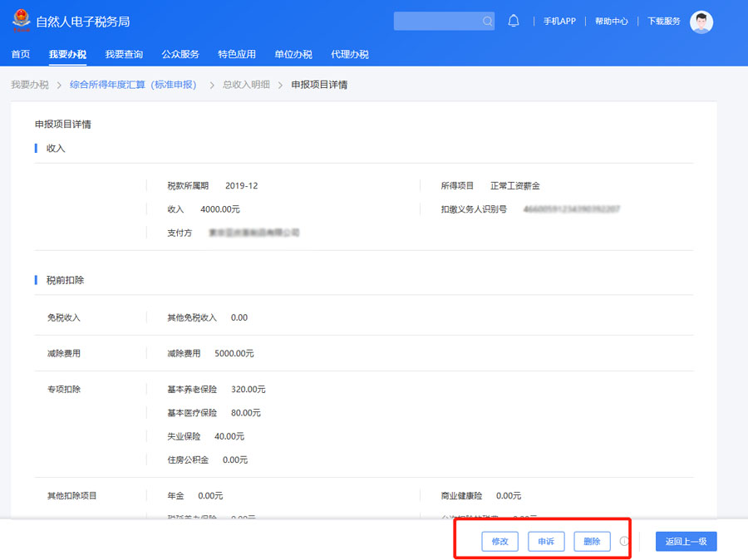748x560 pixels.
Task: Open the notification bell
Action: tap(514, 21)
